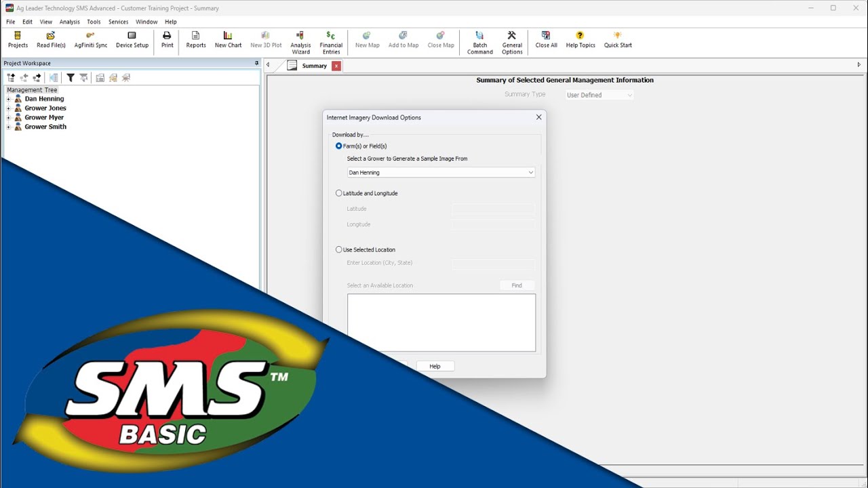This screenshot has height=488, width=868.
Task: Click the New 3D Plot icon
Action: coord(266,40)
